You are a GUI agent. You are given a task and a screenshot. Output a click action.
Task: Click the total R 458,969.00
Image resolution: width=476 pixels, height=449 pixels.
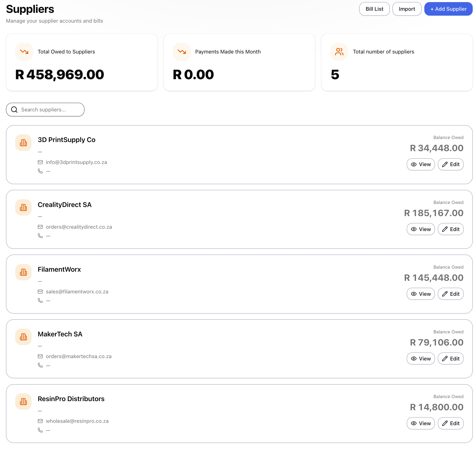[60, 75]
